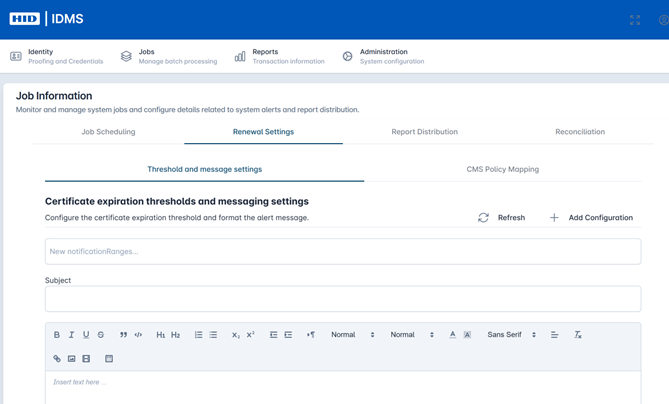Image resolution: width=669 pixels, height=404 pixels.
Task: Open the CMS Policy Mapping tab
Action: pyautogui.click(x=502, y=170)
